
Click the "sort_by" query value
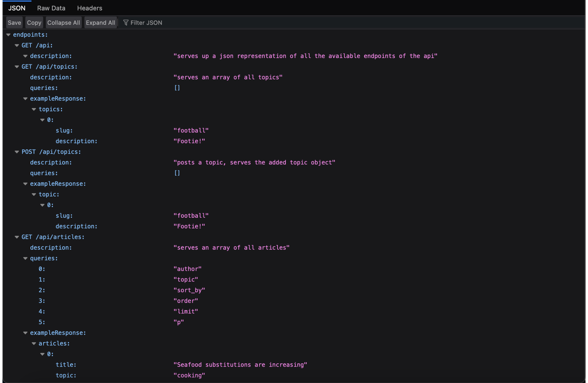189,290
